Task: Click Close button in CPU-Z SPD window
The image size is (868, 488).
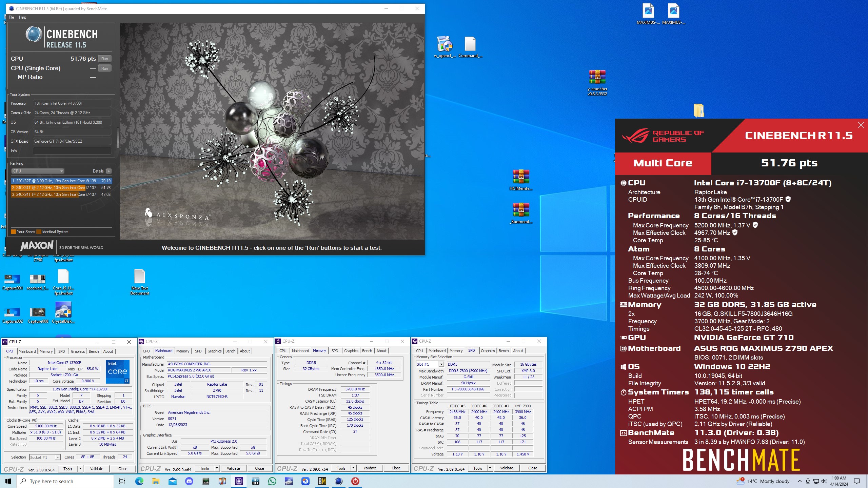Action: click(533, 468)
